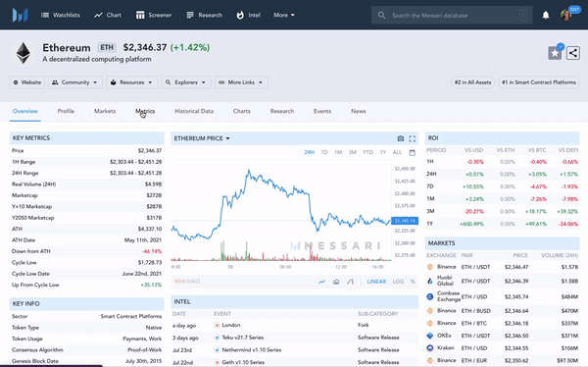Switch to the Events tab
Image resolution: width=588 pixels, height=367 pixels.
(322, 111)
